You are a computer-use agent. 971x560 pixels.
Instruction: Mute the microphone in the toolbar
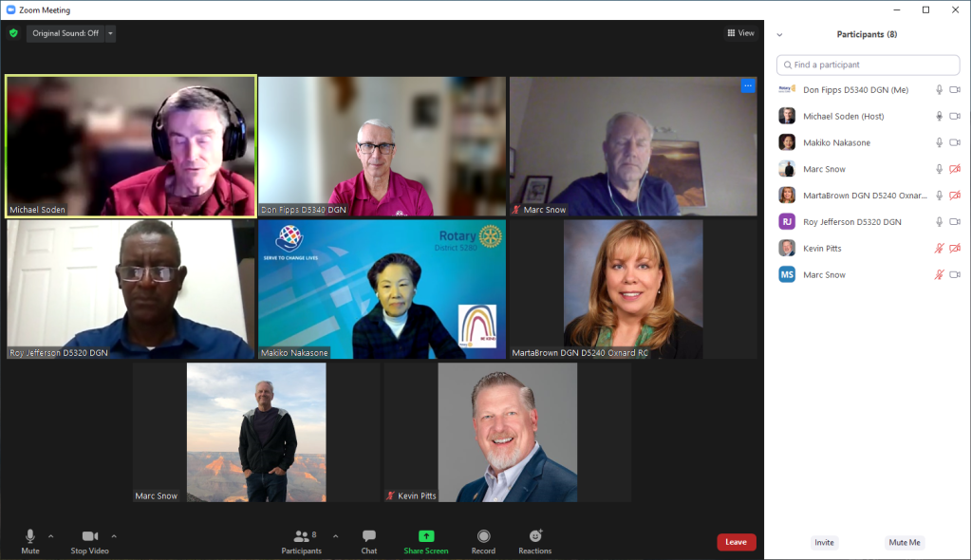click(x=30, y=536)
